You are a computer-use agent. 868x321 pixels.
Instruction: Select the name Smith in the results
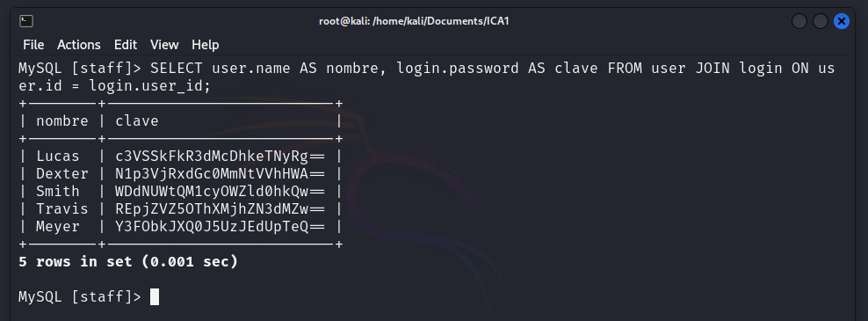[x=58, y=191]
